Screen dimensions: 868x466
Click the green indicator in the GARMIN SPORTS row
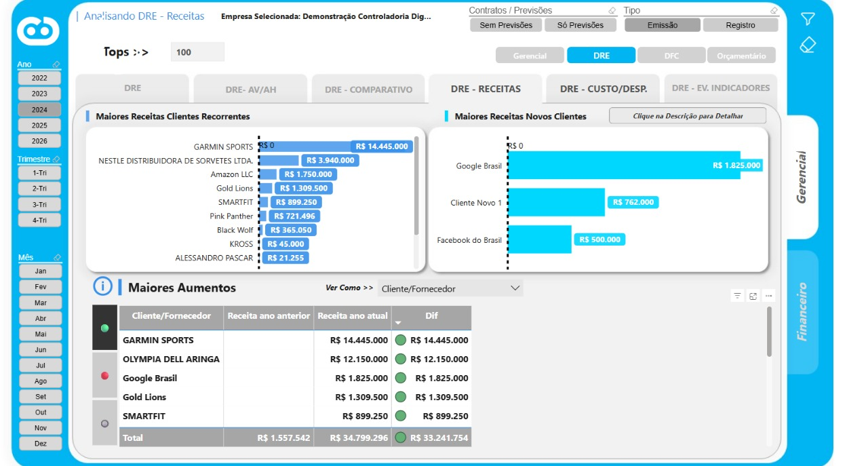pyautogui.click(x=400, y=340)
